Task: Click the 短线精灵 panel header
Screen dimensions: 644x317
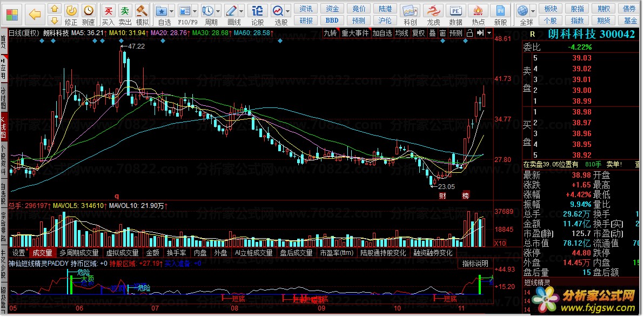Action: coord(537,282)
